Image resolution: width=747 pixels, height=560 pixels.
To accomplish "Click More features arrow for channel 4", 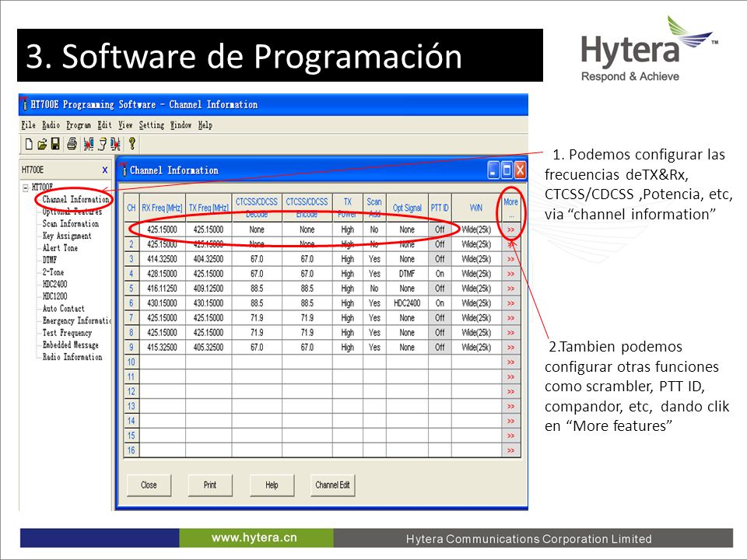I will click(511, 274).
